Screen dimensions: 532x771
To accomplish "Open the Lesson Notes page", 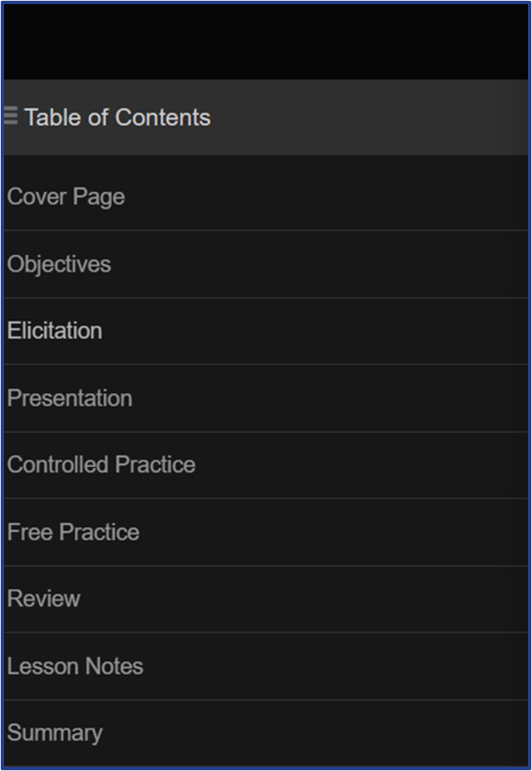I will [75, 666].
